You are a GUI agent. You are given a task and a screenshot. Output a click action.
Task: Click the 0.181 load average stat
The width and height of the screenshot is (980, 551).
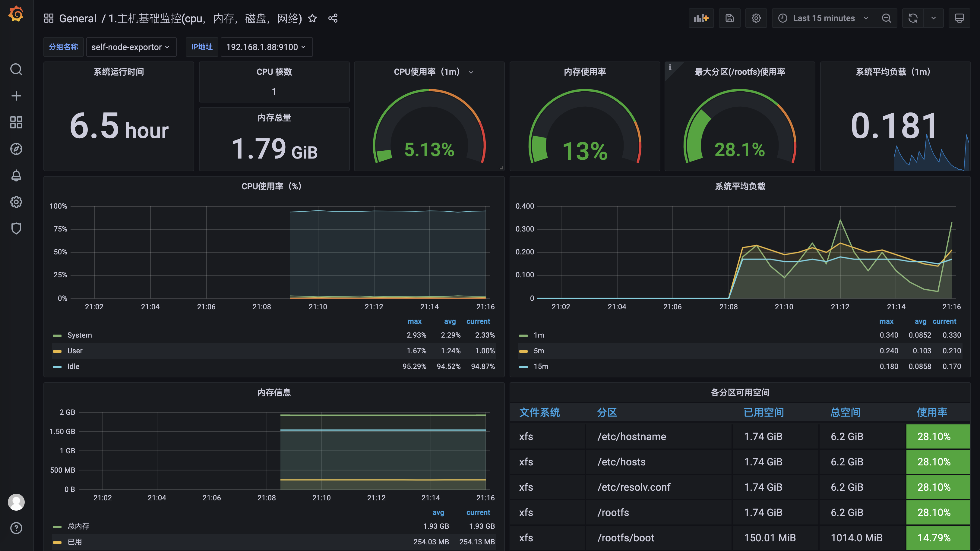click(894, 125)
